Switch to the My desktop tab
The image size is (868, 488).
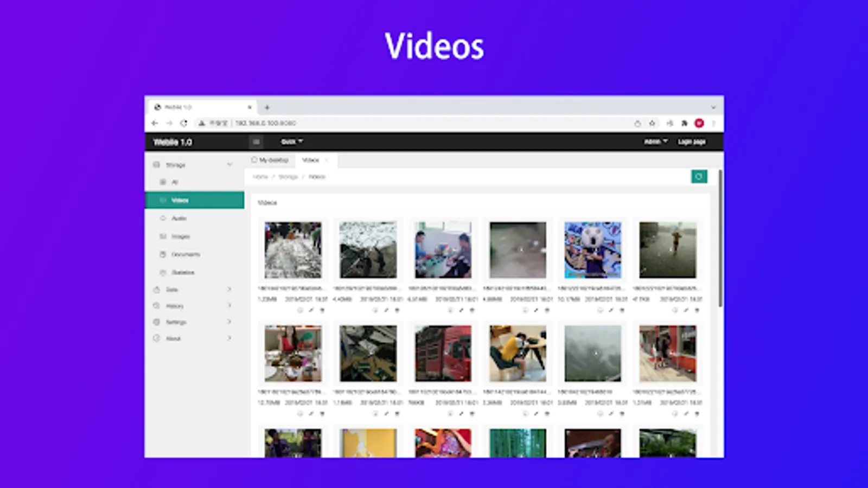(270, 160)
